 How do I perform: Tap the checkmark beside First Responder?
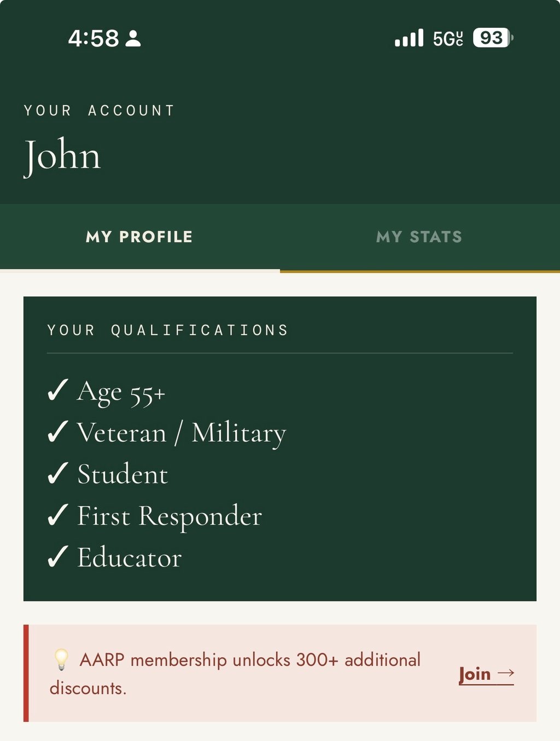[x=57, y=515]
